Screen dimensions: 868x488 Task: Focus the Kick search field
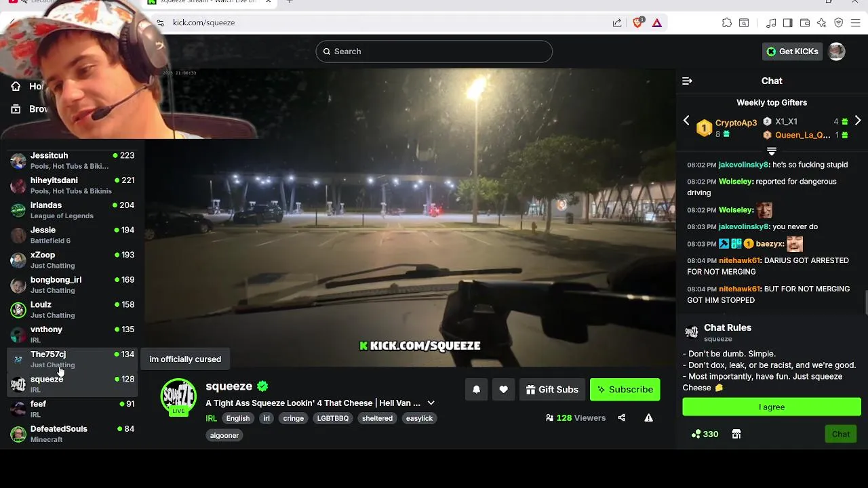(x=434, y=52)
